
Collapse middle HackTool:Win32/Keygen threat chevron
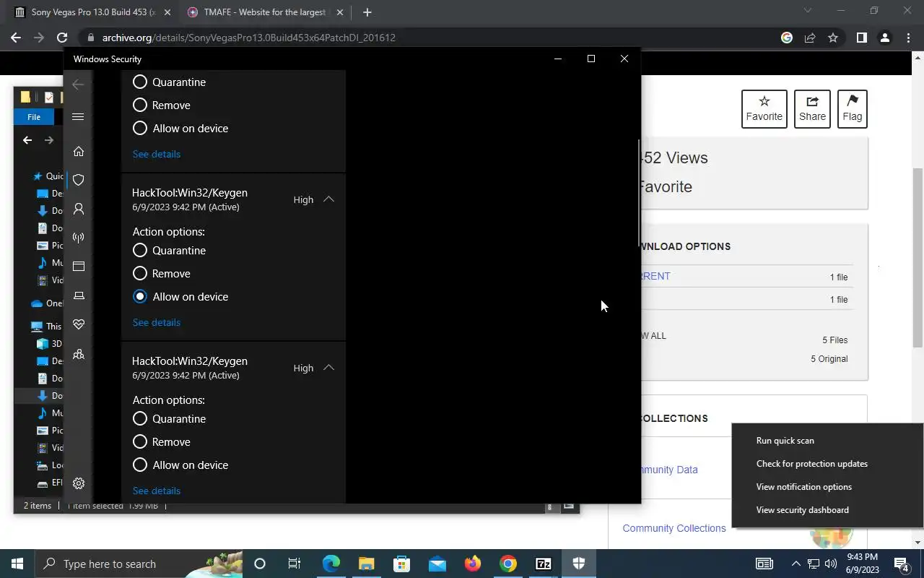pyautogui.click(x=328, y=199)
